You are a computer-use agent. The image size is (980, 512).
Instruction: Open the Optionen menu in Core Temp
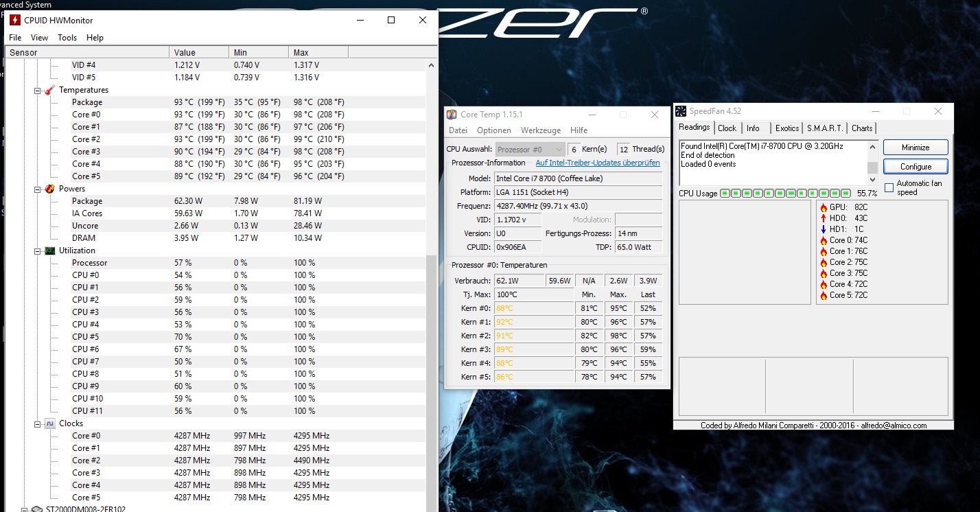click(x=494, y=130)
